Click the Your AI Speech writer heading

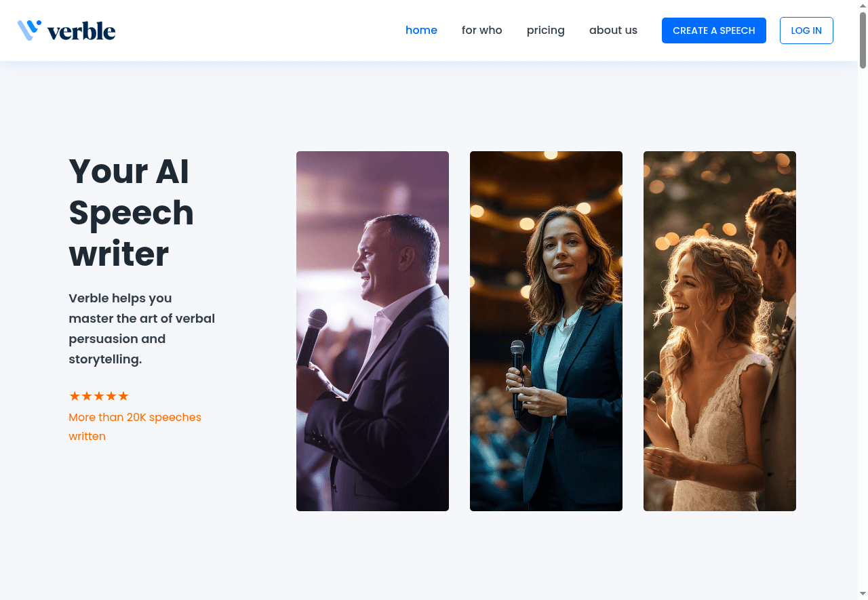coord(132,212)
